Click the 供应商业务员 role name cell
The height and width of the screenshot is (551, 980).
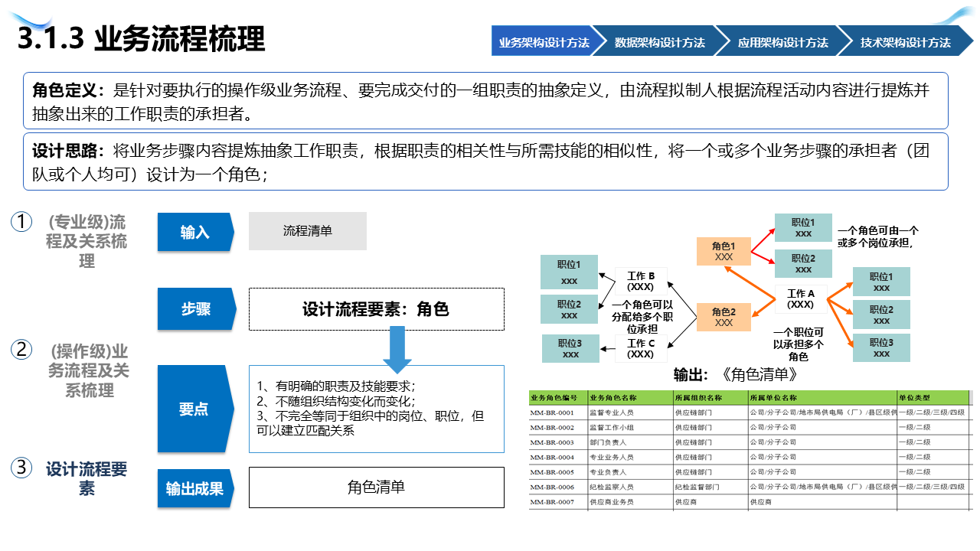[x=629, y=502]
